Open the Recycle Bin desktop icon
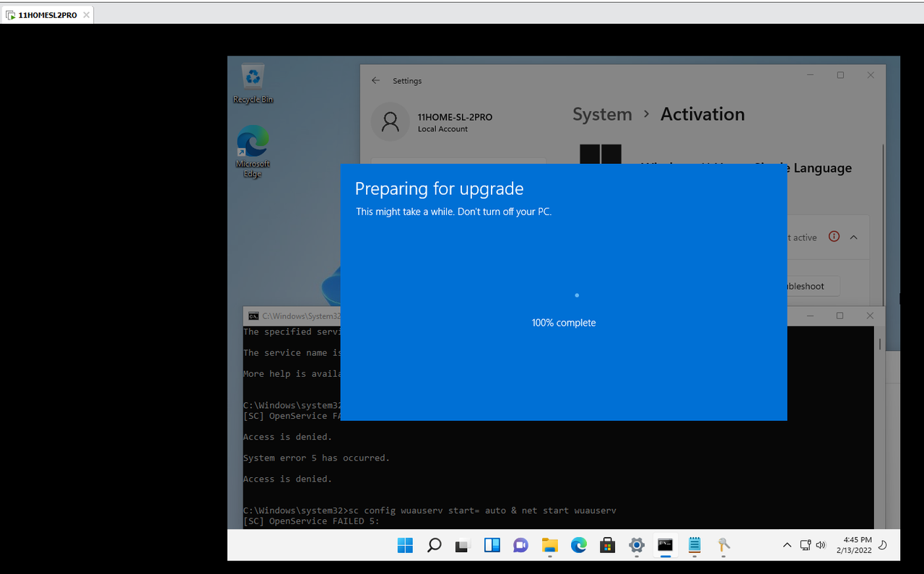Viewport: 924px width, 574px height. [253, 84]
